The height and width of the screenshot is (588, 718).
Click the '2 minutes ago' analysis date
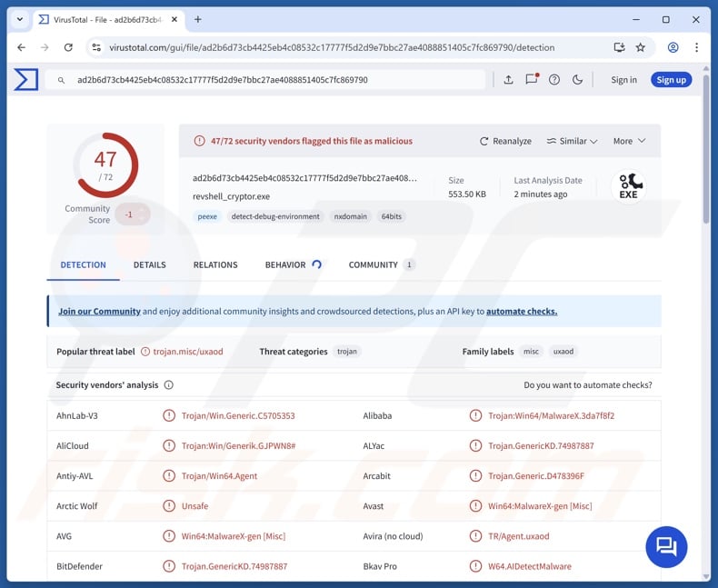[541, 194]
